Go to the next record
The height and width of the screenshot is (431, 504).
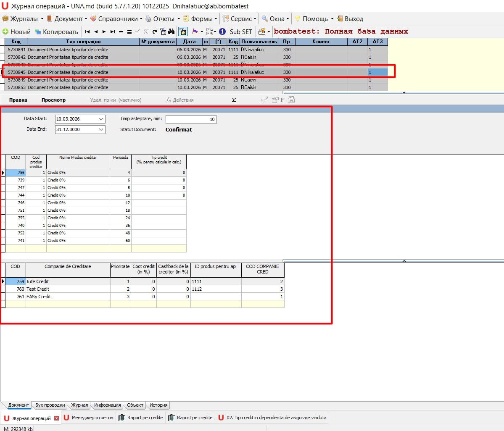tap(104, 32)
